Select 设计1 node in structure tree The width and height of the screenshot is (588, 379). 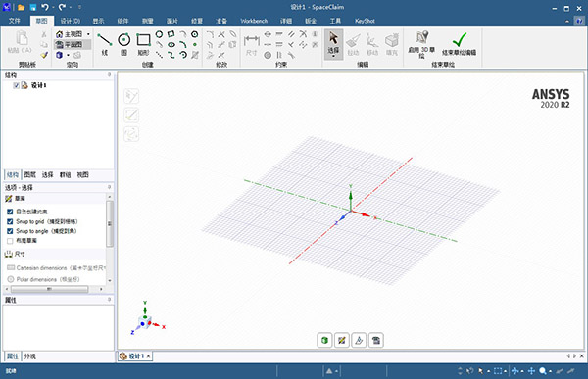tap(38, 85)
